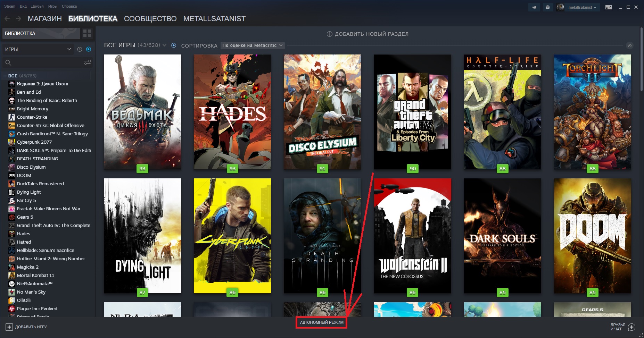
Task: Open the ИГРЫ filter dropdown
Action: click(38, 49)
